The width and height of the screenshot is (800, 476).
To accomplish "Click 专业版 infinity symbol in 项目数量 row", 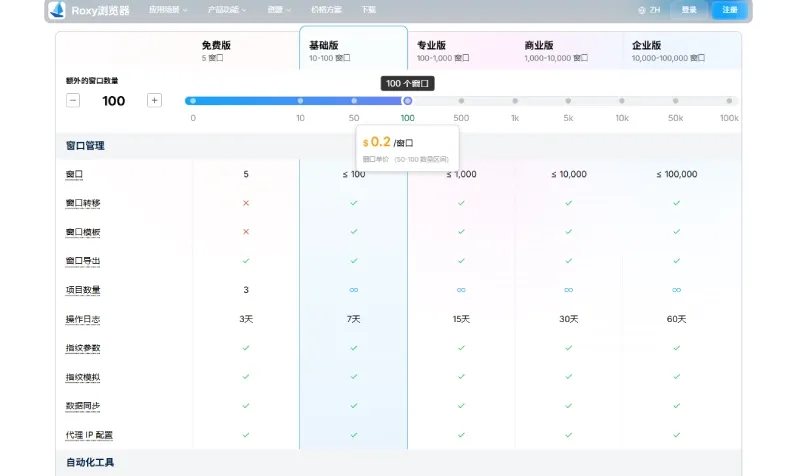I will coord(461,290).
